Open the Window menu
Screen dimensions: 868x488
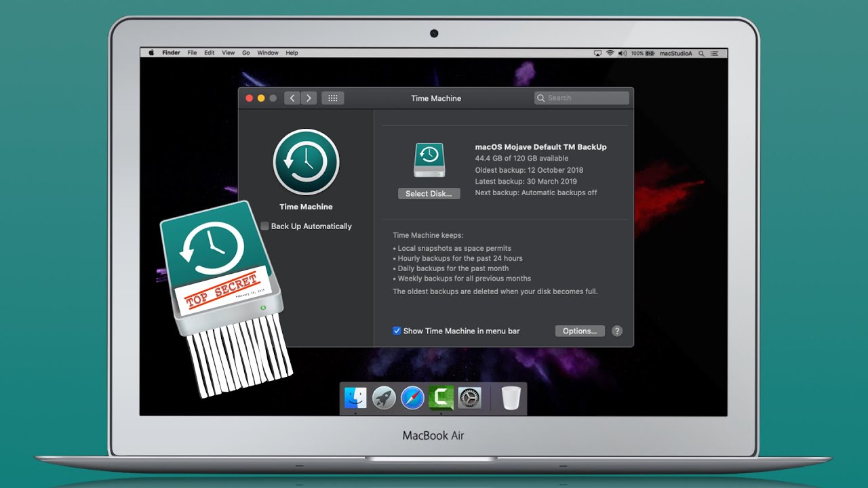(x=268, y=53)
